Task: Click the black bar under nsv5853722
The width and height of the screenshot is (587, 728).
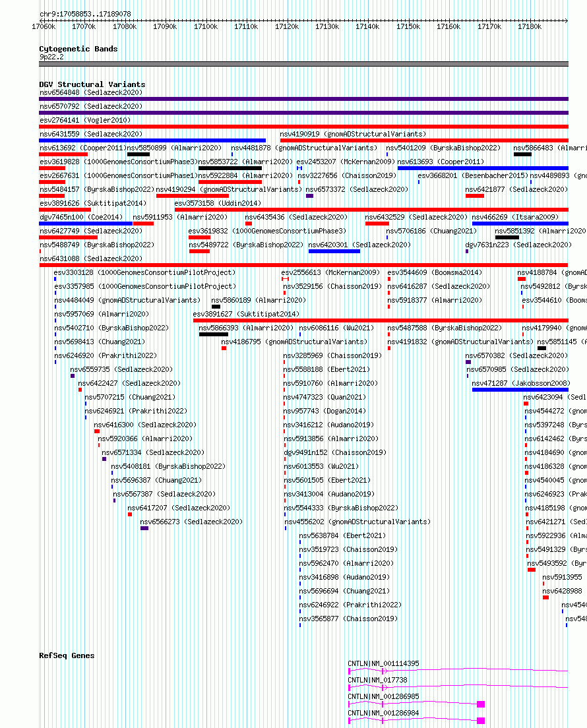Action: [x=230, y=168]
